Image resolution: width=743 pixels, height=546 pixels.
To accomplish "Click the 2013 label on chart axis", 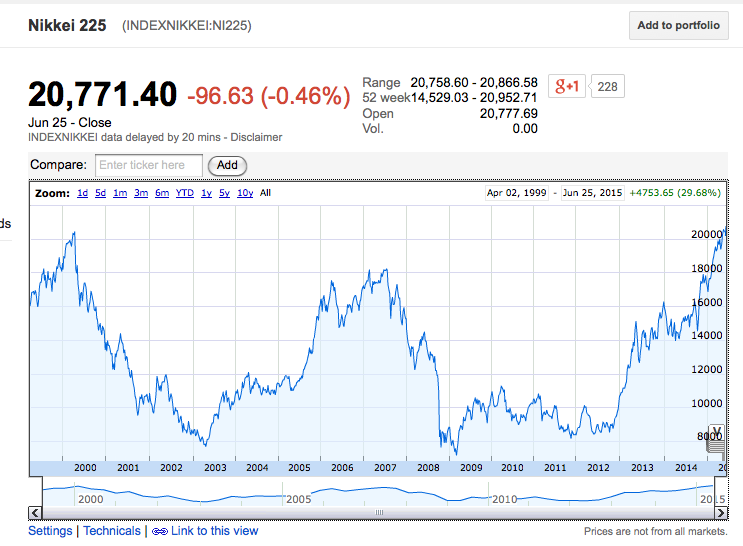I will 642,468.
